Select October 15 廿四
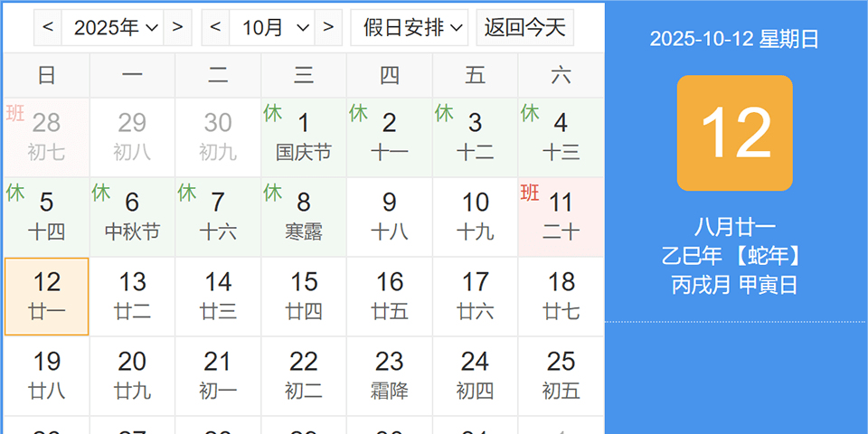This screenshot has height=434, width=868. [x=304, y=297]
